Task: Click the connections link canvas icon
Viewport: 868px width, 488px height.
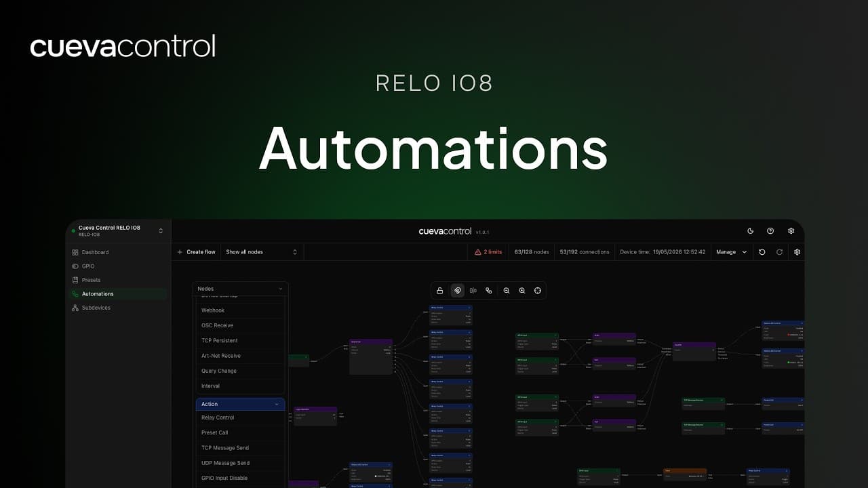Action: pos(489,291)
